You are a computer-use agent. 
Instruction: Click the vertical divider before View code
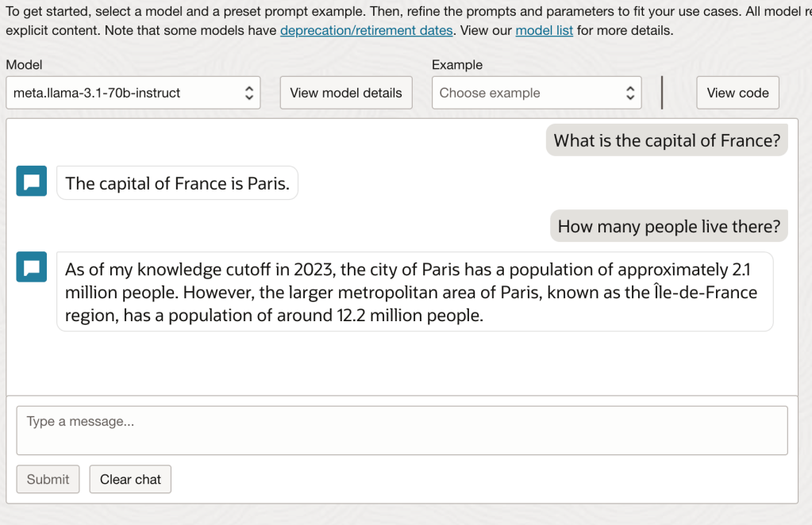(x=662, y=93)
